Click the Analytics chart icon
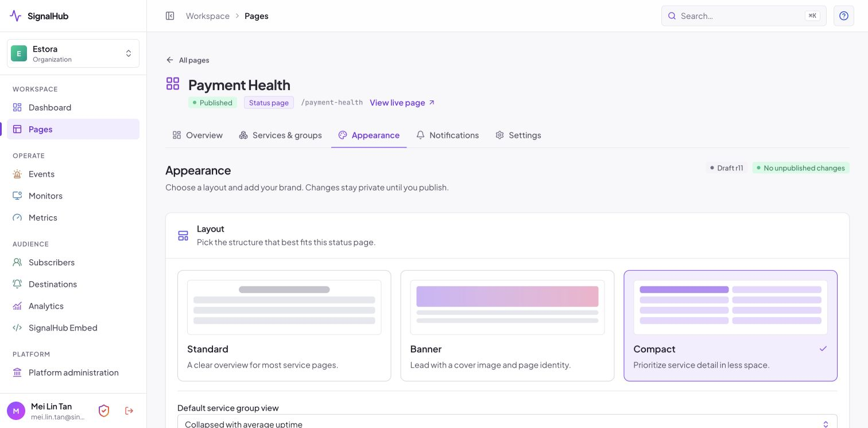 pos(17,306)
